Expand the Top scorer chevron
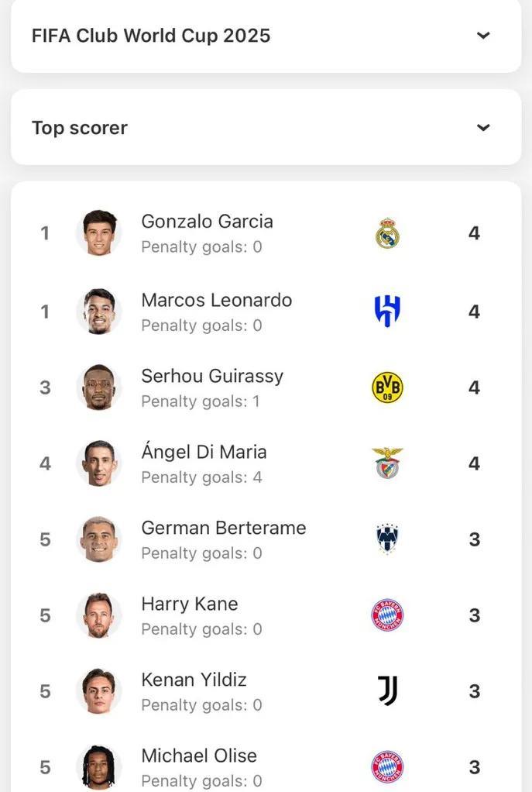532x792 pixels. [483, 127]
